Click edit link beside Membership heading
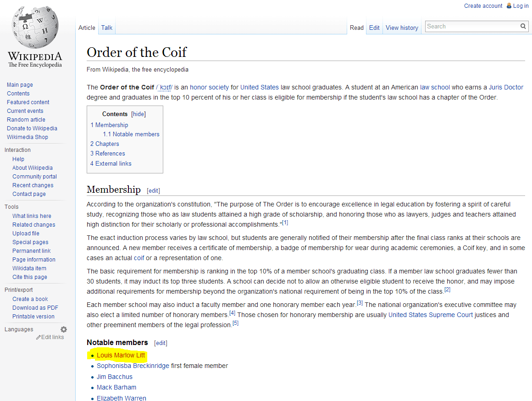The width and height of the screenshot is (532, 401). 153,191
